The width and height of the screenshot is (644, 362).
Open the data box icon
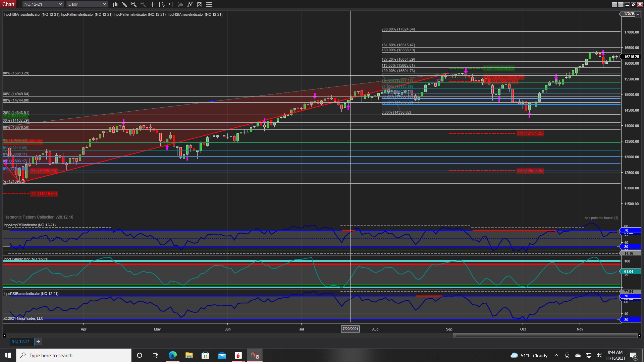[x=162, y=4]
